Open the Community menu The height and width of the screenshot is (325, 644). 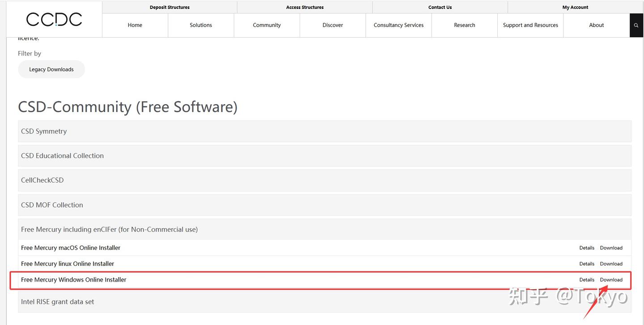click(267, 25)
